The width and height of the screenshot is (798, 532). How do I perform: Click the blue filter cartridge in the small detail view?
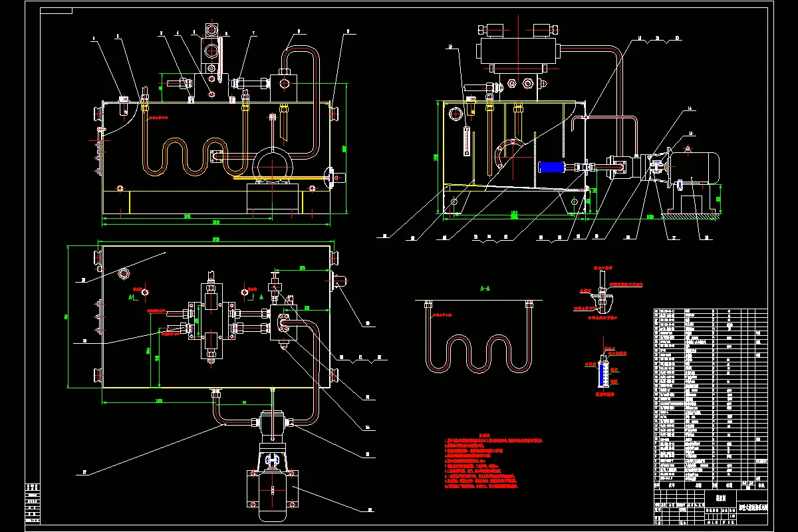coord(604,373)
